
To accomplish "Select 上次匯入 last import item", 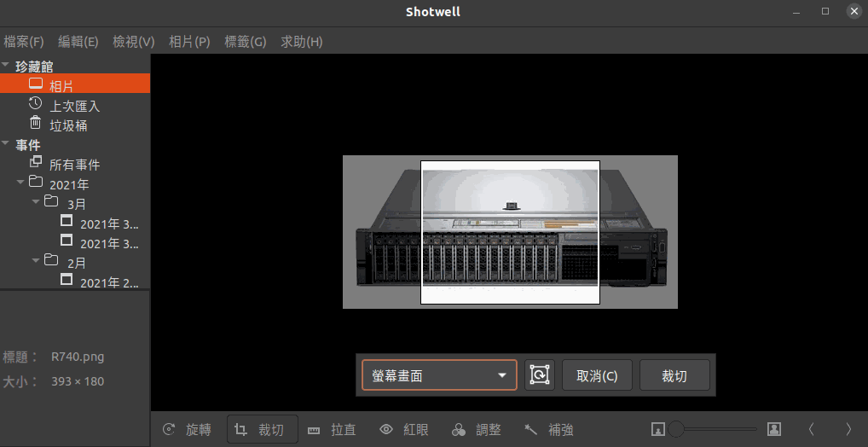I will (75, 106).
